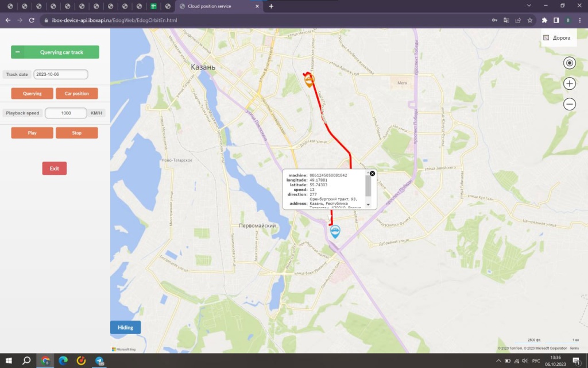
Task: Open Telegram from the taskbar
Action: pyautogui.click(x=99, y=361)
